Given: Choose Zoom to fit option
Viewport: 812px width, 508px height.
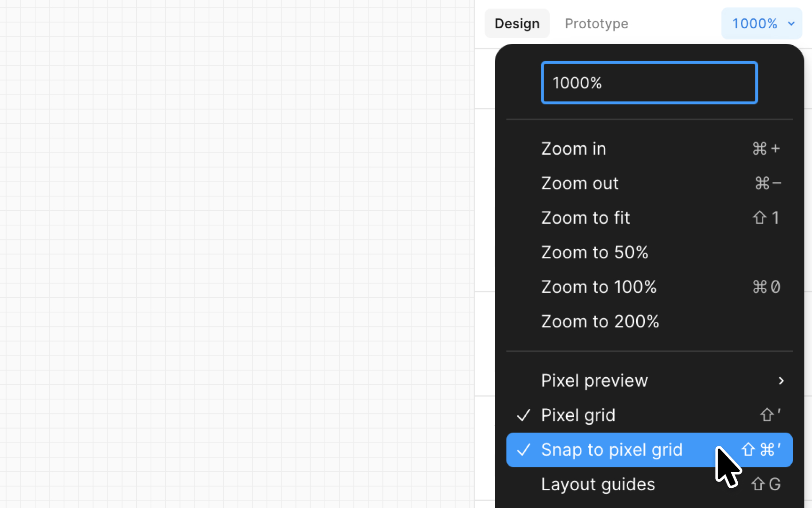Looking at the screenshot, I should [x=649, y=218].
